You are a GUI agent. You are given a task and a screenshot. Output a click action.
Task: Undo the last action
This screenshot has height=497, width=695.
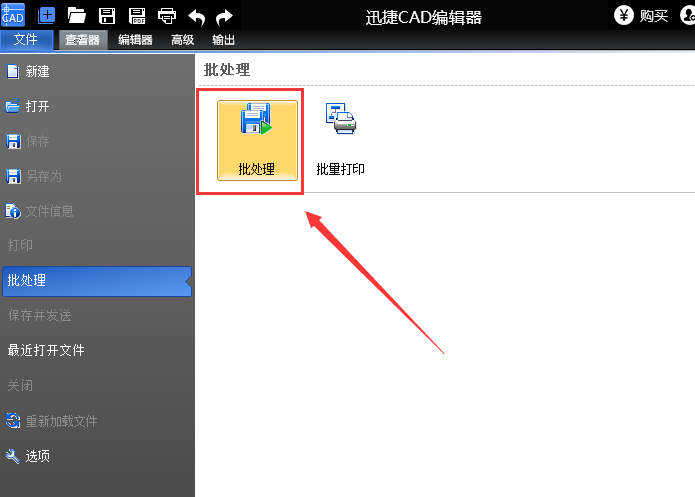click(x=196, y=17)
